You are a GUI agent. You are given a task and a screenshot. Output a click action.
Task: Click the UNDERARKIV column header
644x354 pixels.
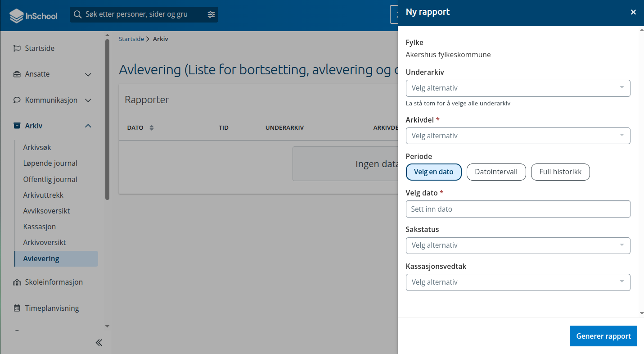pos(285,128)
